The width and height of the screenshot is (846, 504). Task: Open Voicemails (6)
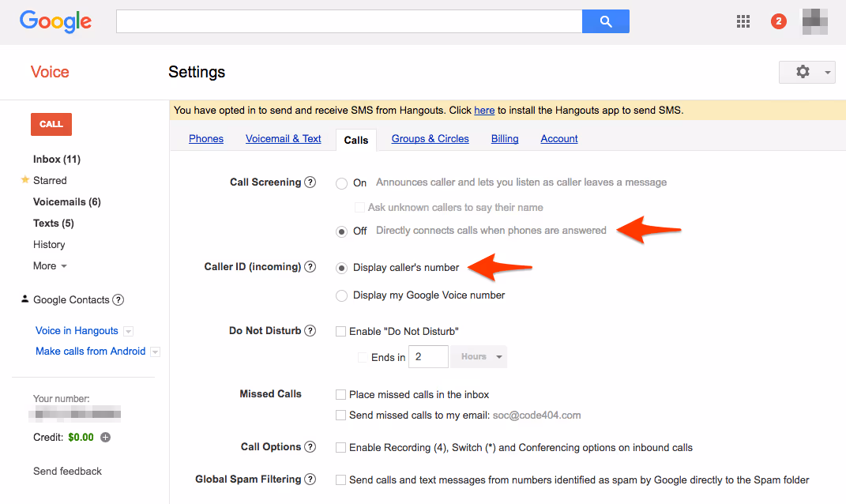tap(67, 201)
